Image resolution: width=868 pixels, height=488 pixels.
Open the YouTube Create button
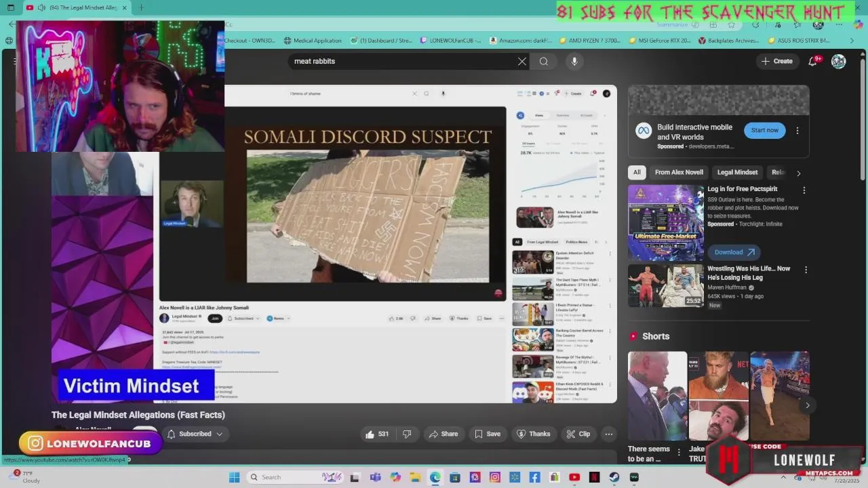(x=777, y=61)
